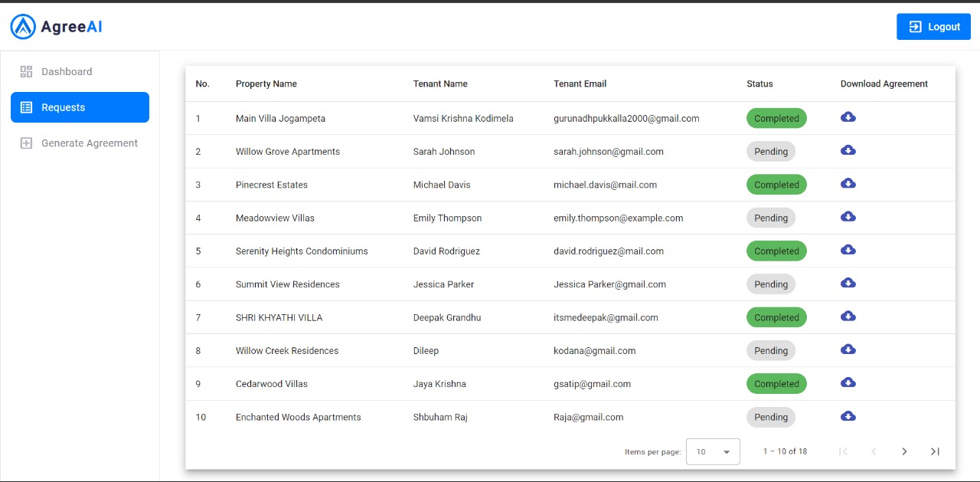Click email Raja@gmail.com
980x482 pixels.
click(x=589, y=418)
